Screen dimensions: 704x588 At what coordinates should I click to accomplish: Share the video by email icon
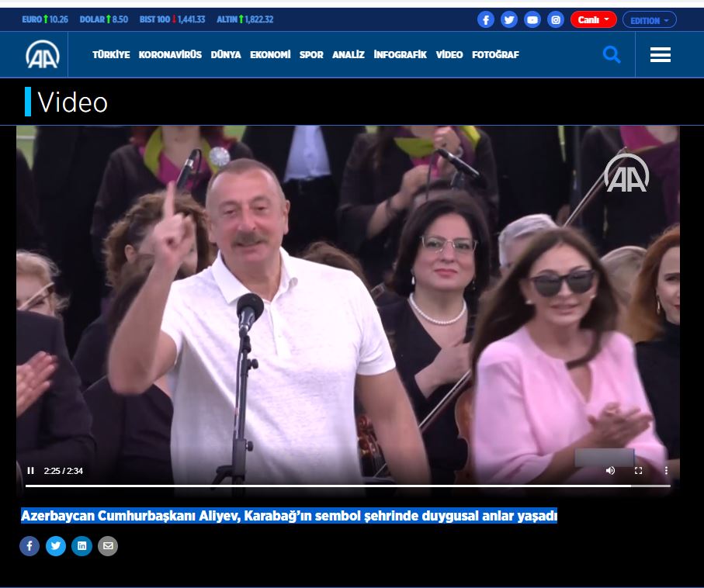[108, 546]
